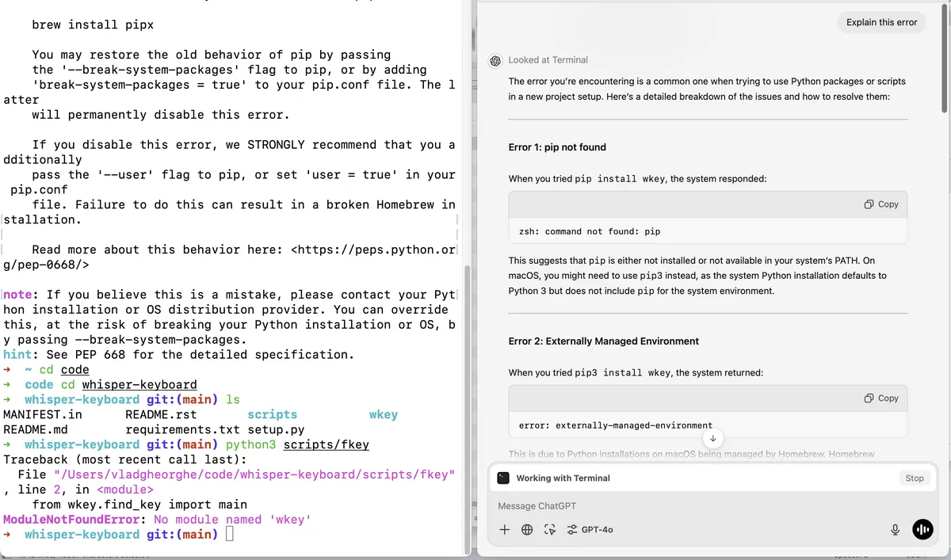Click the PEP 668 URL in Terminal

(230, 257)
